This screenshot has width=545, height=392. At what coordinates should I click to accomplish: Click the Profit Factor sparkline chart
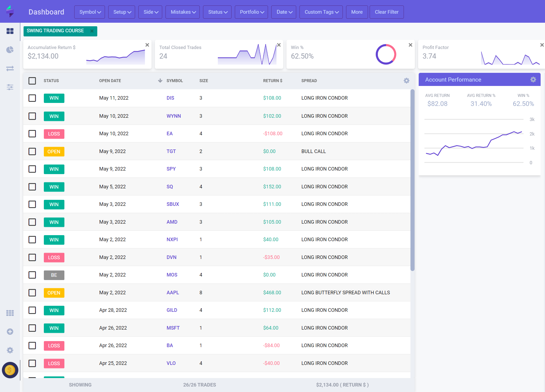pos(510,57)
